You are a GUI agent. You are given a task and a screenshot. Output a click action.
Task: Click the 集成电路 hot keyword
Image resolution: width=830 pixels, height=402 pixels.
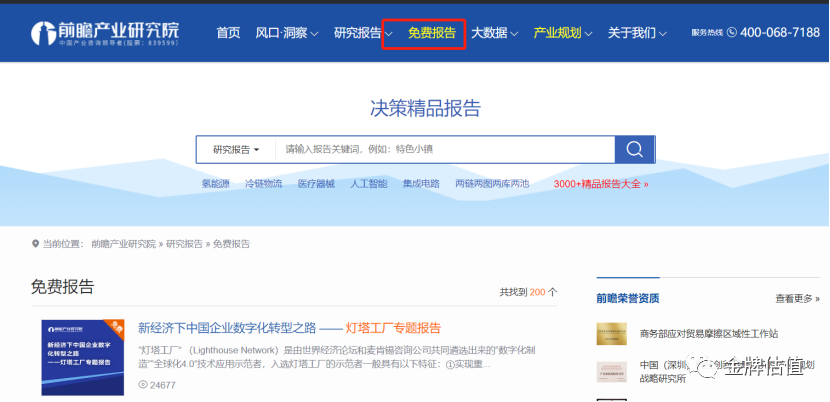click(x=421, y=184)
